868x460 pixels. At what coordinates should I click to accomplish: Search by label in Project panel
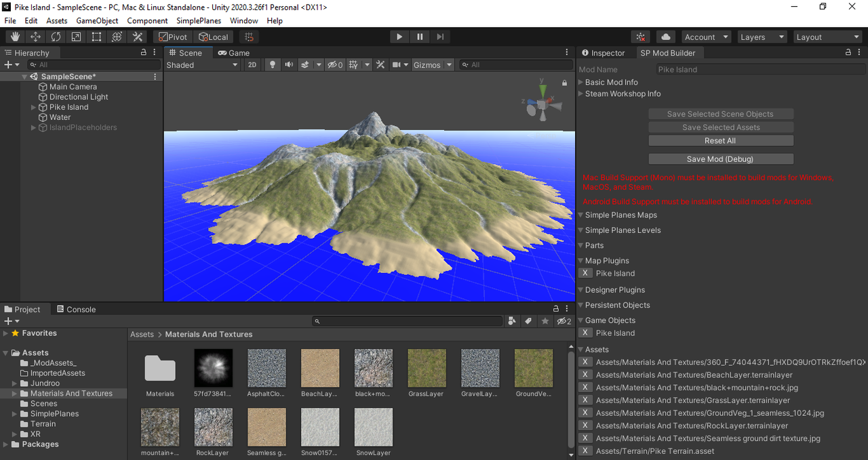tap(528, 321)
